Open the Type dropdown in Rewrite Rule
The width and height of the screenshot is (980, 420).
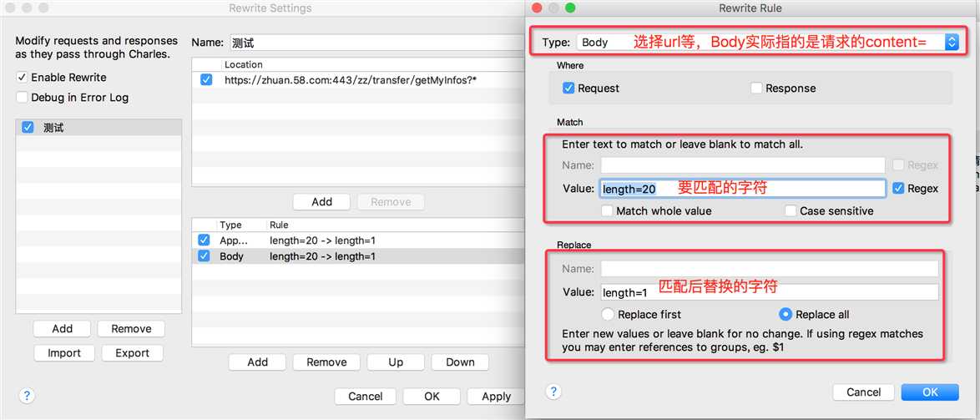click(x=767, y=42)
